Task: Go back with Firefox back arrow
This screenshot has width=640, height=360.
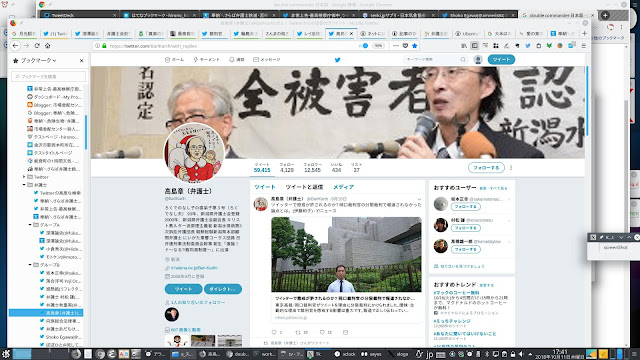Action: click(x=16, y=46)
